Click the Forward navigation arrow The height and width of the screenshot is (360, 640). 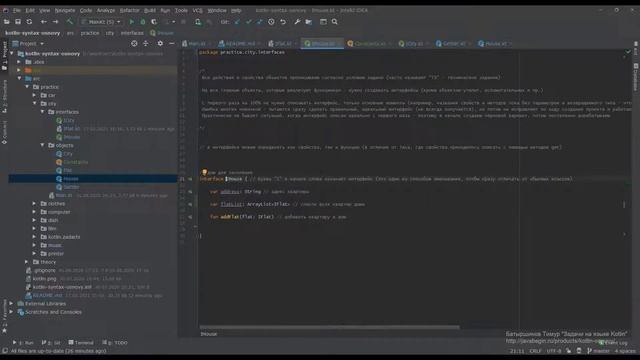point(56,22)
